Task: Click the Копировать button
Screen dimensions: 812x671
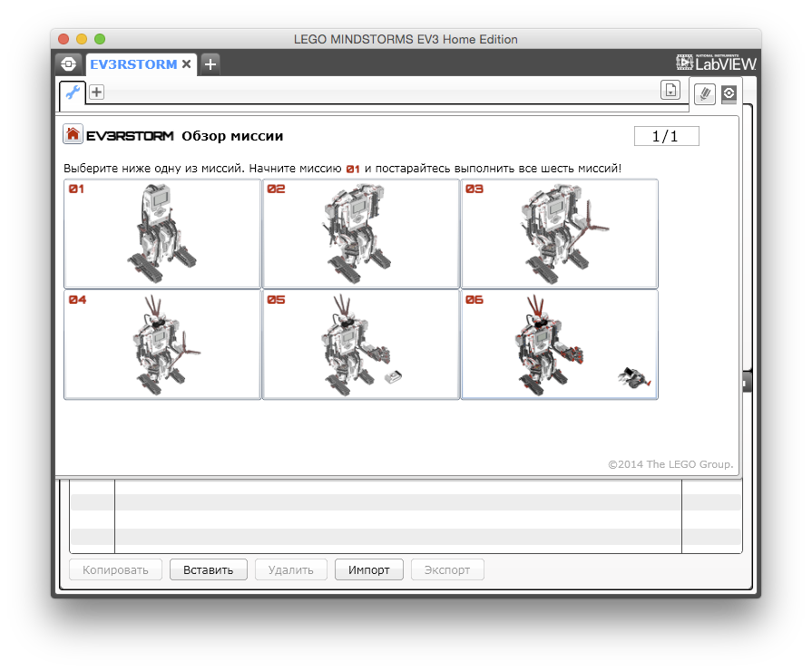Action: [x=115, y=570]
